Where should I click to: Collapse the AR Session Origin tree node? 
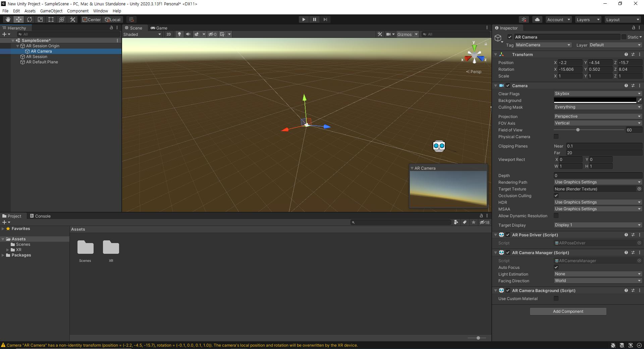(x=18, y=46)
